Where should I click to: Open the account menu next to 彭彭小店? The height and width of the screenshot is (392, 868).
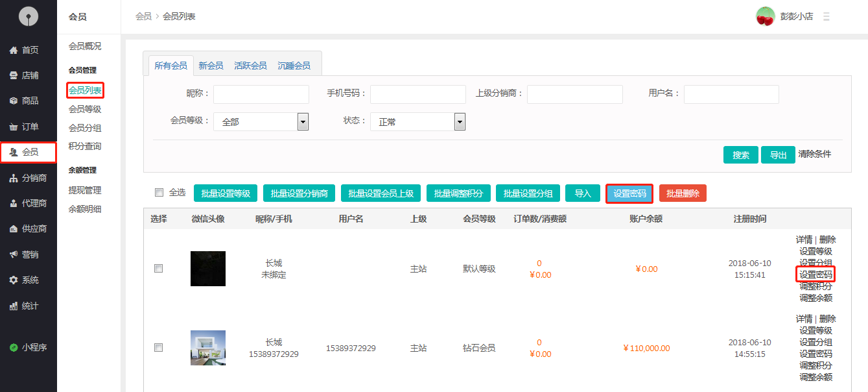pos(827,17)
